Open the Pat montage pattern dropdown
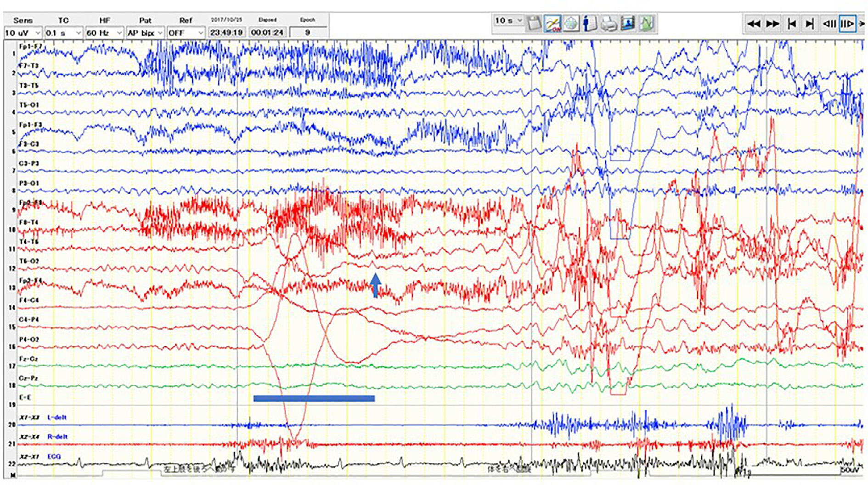Screen dimensions: 868x485 click(x=145, y=33)
